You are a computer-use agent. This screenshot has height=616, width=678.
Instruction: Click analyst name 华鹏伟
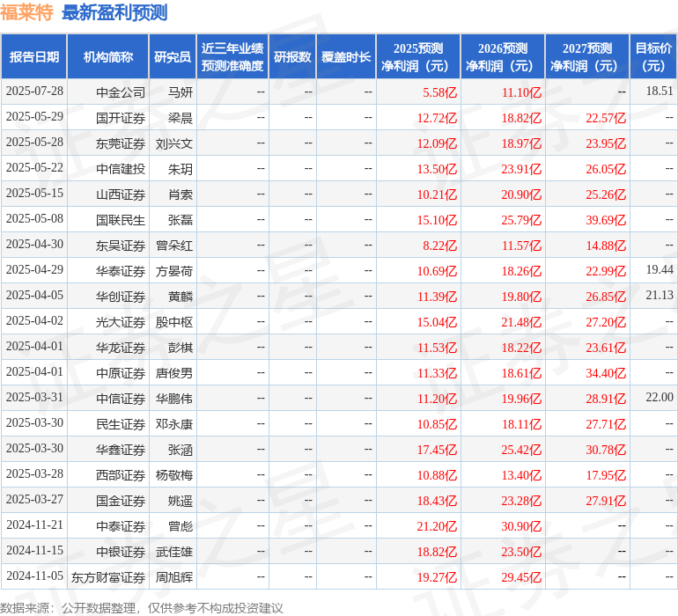[x=173, y=399]
